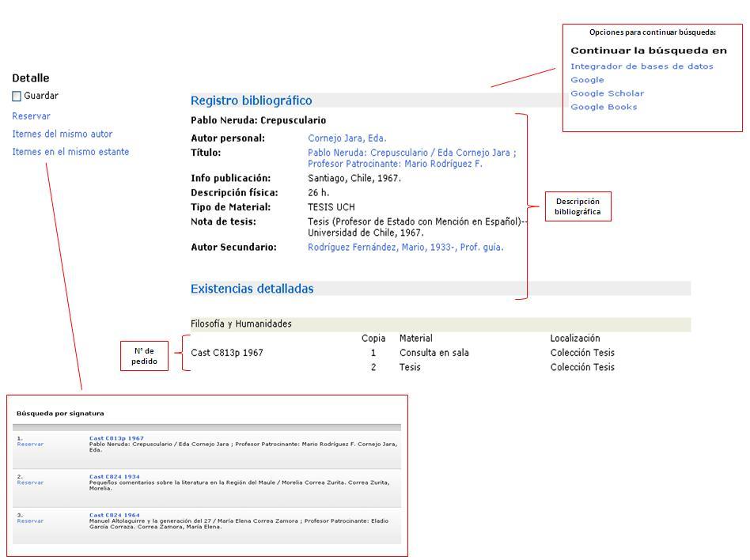Continue search in Integrador de bases de datos
The height and width of the screenshot is (560, 750).
pos(642,66)
